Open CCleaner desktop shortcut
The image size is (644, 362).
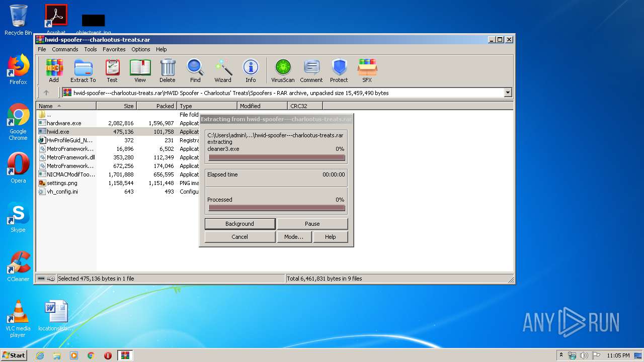pos(18,266)
